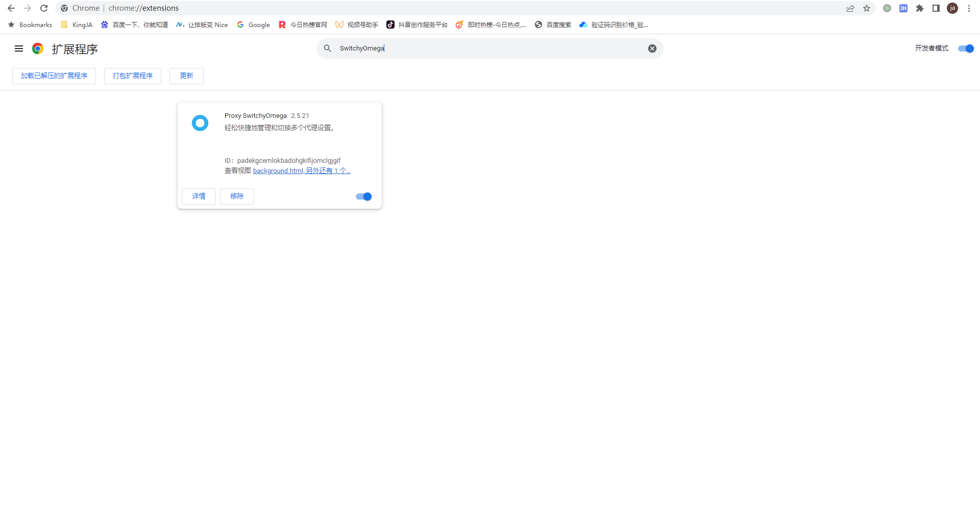This screenshot has width=980, height=511.
Task: Go back with the browser back arrow
Action: [11, 8]
